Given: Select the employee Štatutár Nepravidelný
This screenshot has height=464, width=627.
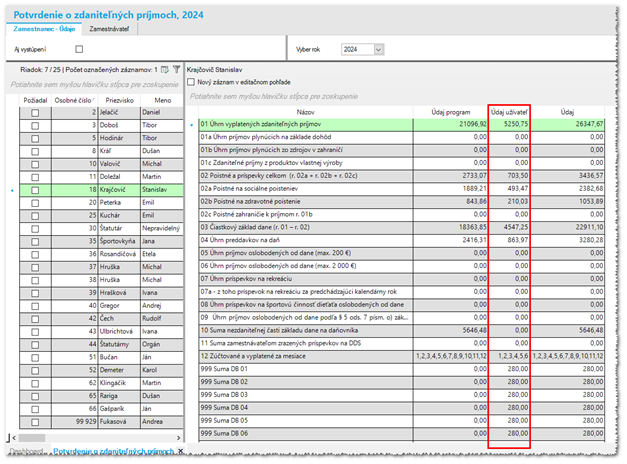Looking at the screenshot, I should click(102, 229).
